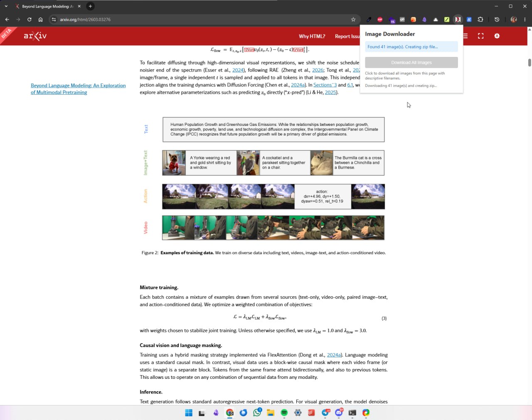Open Spotify from the taskbar
This screenshot has width=532, height=420.
[x=284, y=413]
